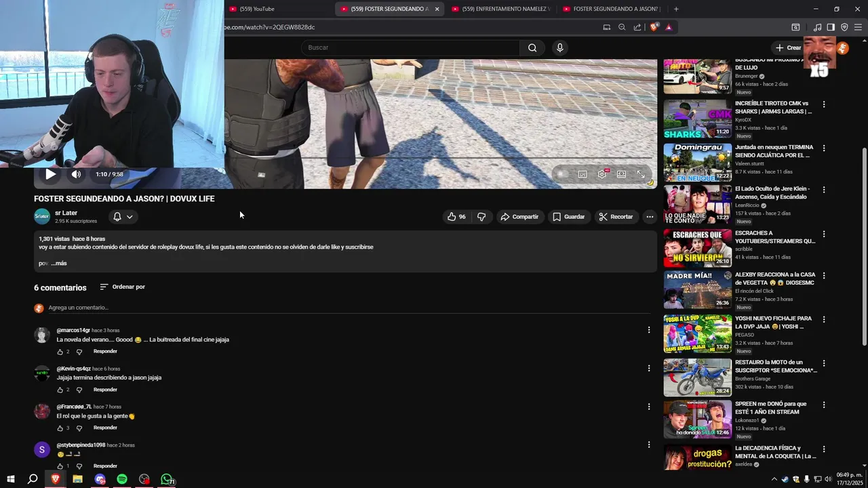868x488 pixels.
Task: Open the Brave VPN shield icon
Action: (x=844, y=27)
